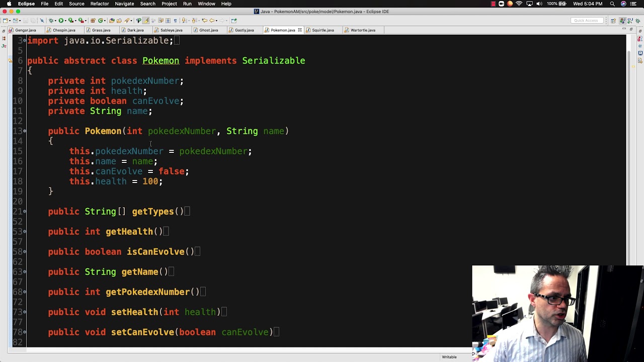Toggle the Pin Editor icon
The height and width of the screenshot is (362, 644).
pos(234,20)
